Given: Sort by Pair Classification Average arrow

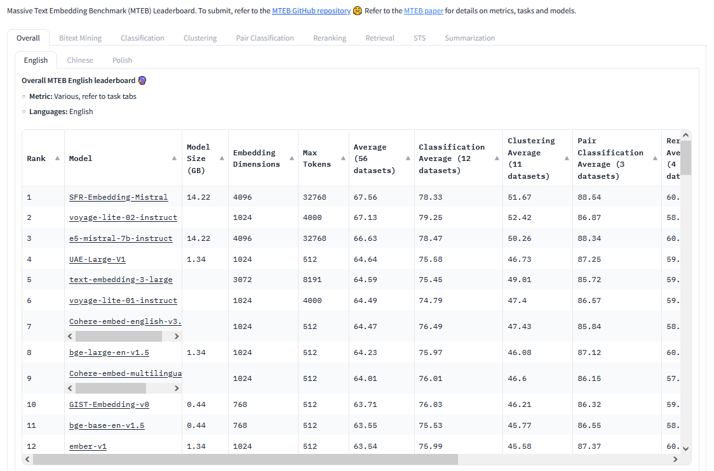Looking at the screenshot, I should pyautogui.click(x=655, y=158).
